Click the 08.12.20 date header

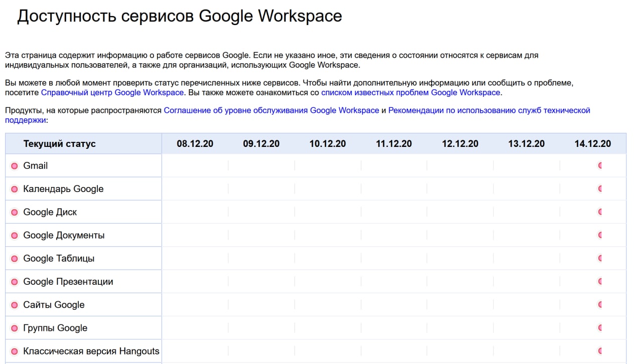click(195, 144)
